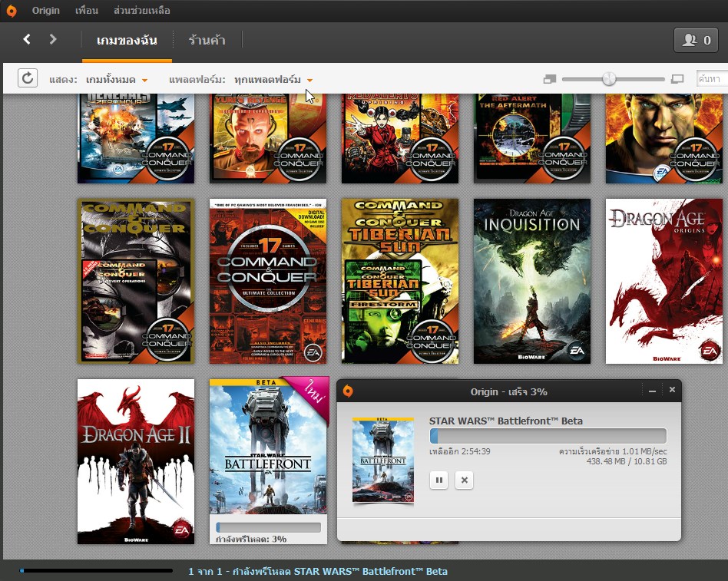
Task: Click the bottom status bar progress indicator
Action: [96, 571]
